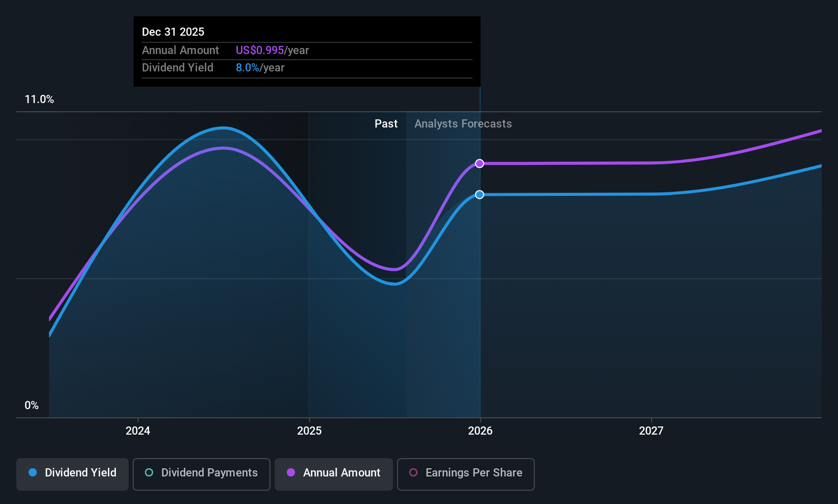Click the 2025 axis label

[x=309, y=431]
